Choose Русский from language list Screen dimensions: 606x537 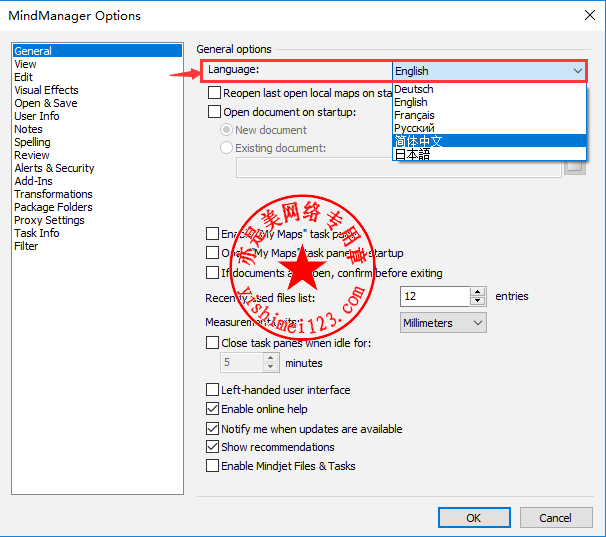coord(489,128)
